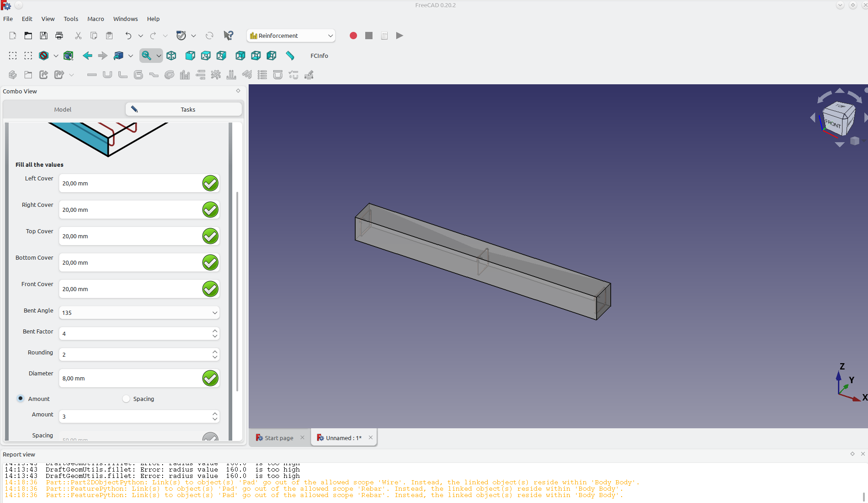Click the FCInfo button
The height and width of the screenshot is (503, 868).
pyautogui.click(x=319, y=56)
